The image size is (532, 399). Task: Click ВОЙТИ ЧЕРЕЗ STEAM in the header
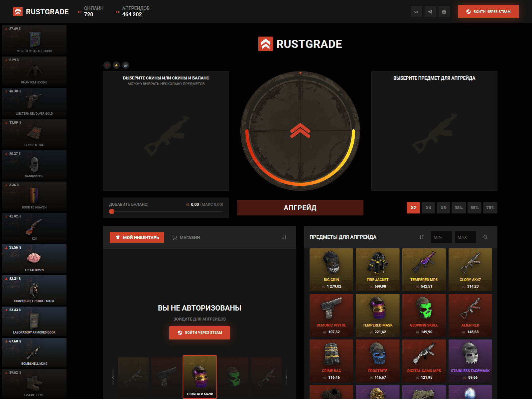(x=488, y=12)
